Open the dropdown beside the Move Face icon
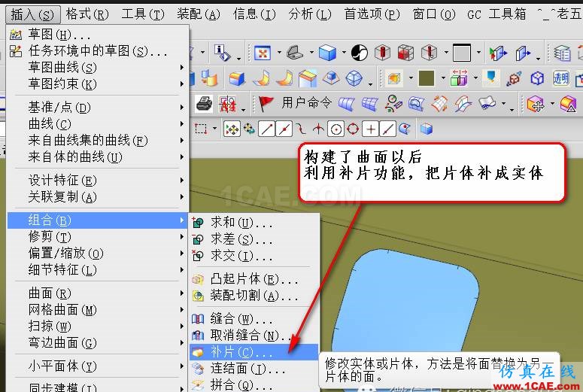 [x=552, y=103]
